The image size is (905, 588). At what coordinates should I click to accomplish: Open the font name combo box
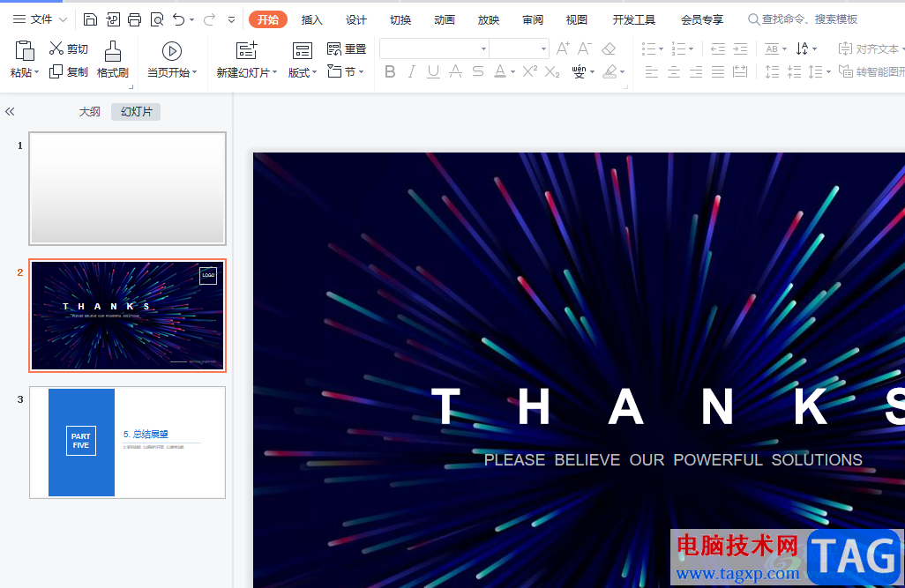coord(434,49)
